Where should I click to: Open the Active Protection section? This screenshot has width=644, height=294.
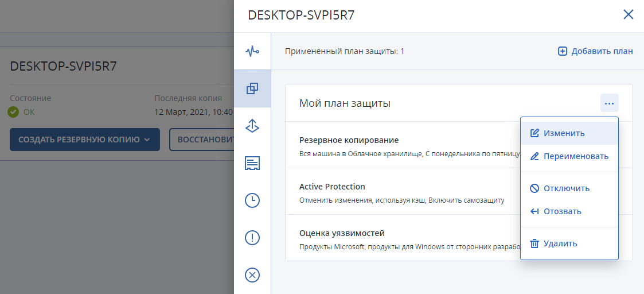click(403, 191)
